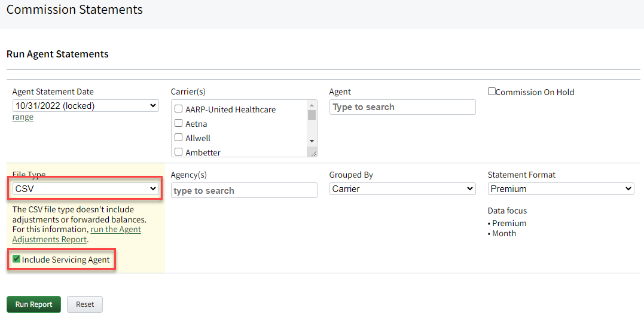Screen dimensions: 644x317
Task: Click the Agent Statement Date label
Action: pyautogui.click(x=53, y=92)
